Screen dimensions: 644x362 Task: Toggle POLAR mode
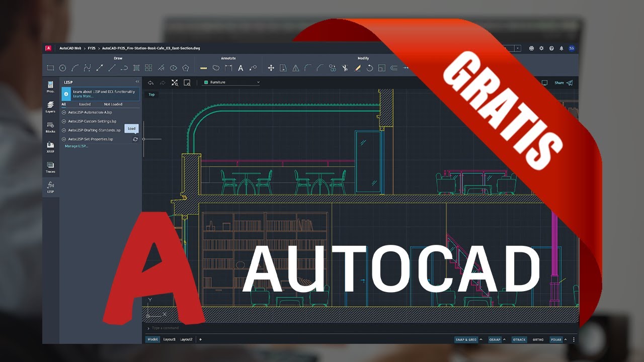556,340
